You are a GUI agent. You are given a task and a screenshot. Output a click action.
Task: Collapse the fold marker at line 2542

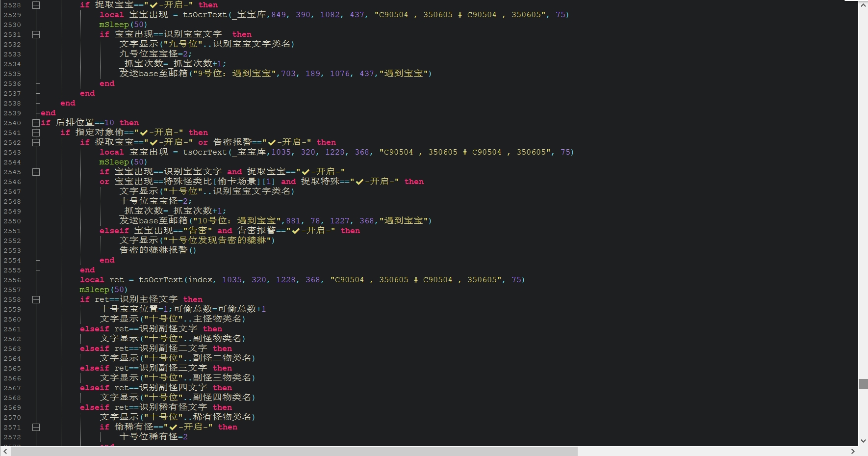point(36,142)
